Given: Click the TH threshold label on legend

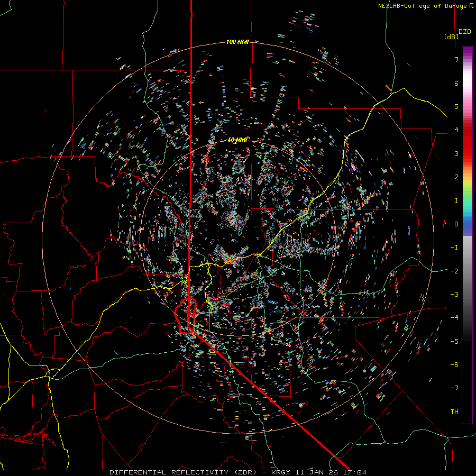Looking at the screenshot, I should (454, 412).
